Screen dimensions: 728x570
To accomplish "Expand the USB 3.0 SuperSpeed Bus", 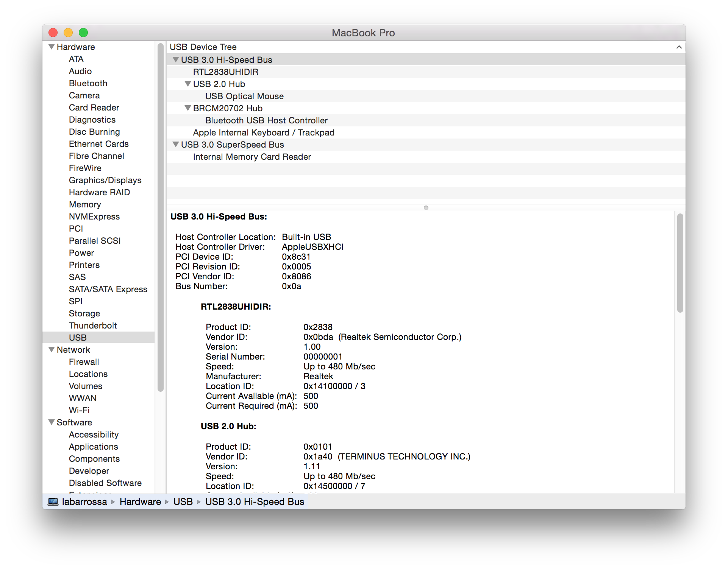I will [174, 144].
